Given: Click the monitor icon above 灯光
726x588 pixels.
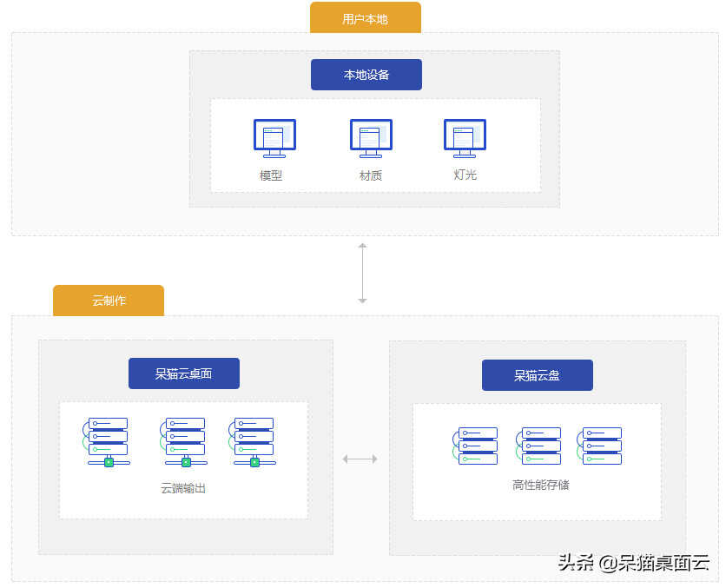Looking at the screenshot, I should pos(465,138).
